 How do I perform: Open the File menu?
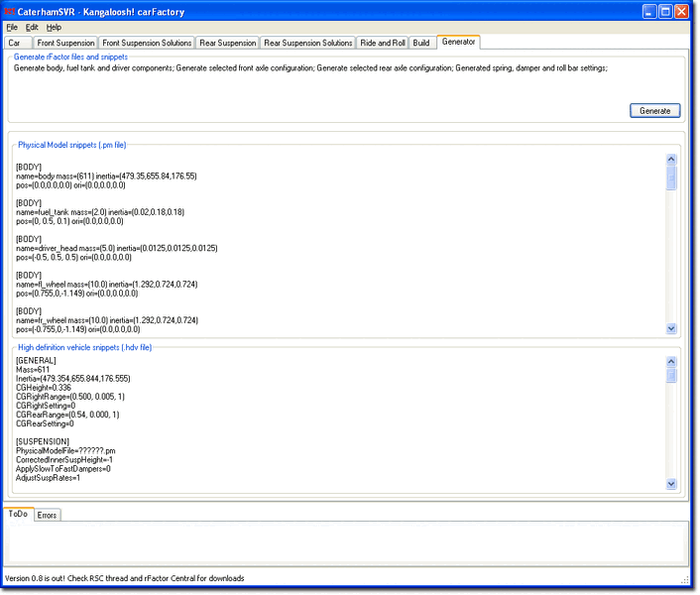pos(12,27)
